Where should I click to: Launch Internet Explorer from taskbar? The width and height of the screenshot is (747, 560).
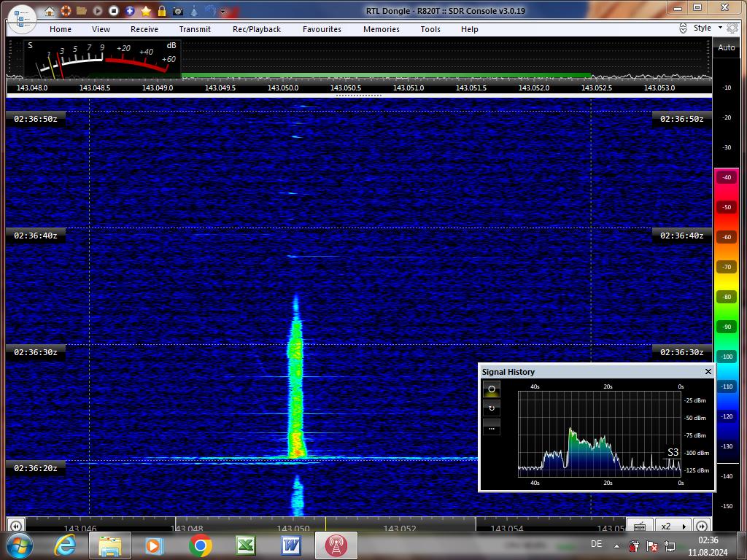coord(65,545)
